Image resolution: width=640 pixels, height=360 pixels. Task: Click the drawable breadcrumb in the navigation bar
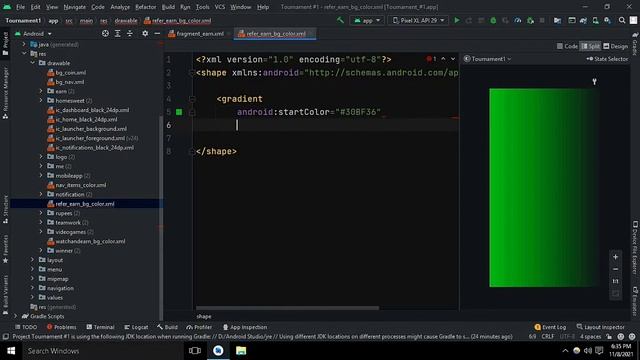(x=126, y=20)
